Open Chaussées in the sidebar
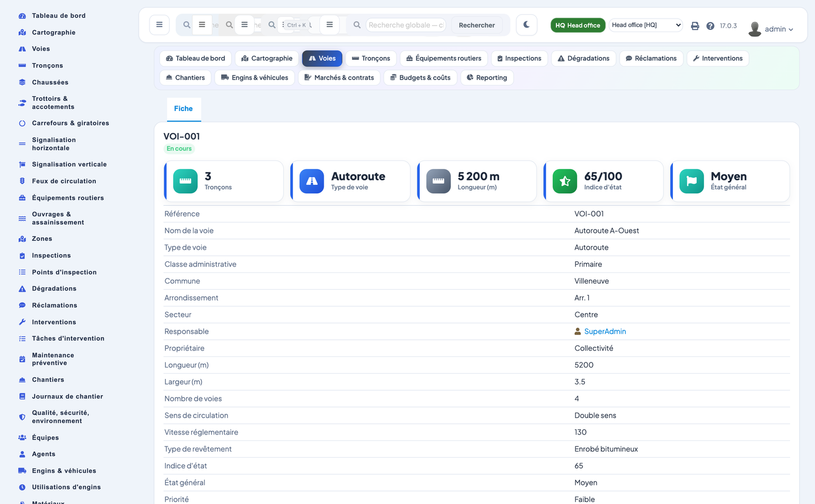The image size is (815, 504). click(50, 82)
